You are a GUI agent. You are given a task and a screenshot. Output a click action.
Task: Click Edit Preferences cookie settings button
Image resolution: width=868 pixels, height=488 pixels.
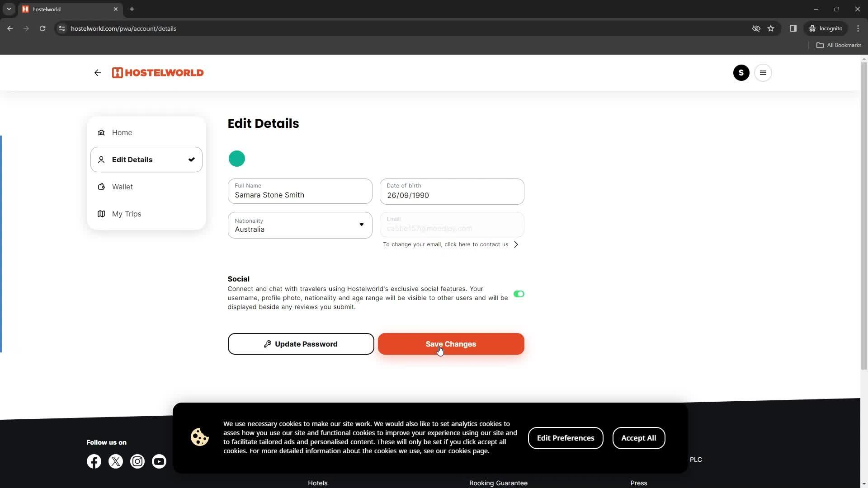[566, 438]
